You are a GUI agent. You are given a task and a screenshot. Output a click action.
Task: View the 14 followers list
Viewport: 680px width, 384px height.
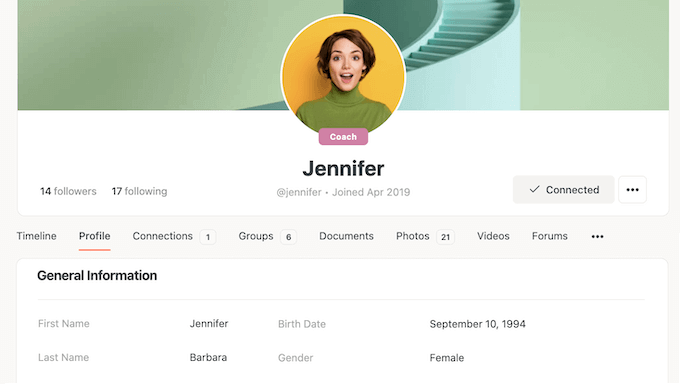pyautogui.click(x=68, y=191)
